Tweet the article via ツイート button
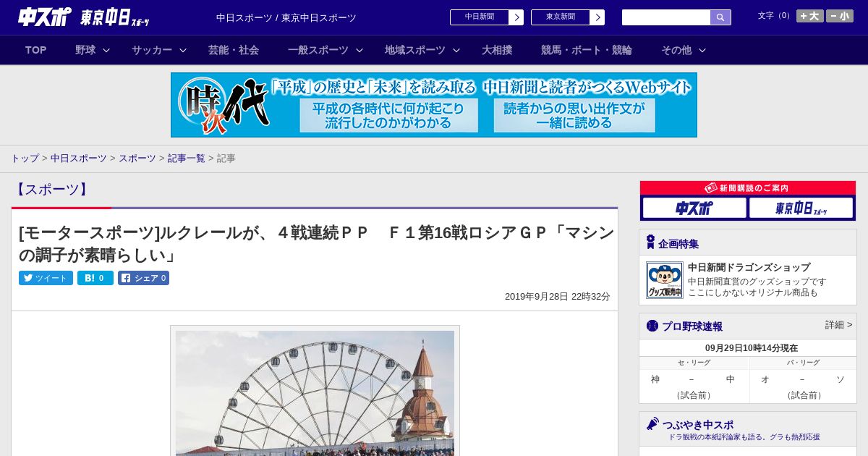 click(x=46, y=278)
